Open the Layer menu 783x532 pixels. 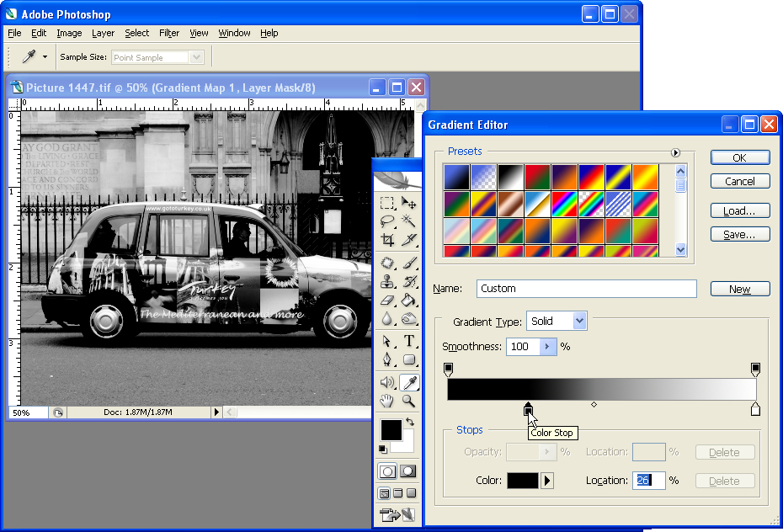[103, 33]
